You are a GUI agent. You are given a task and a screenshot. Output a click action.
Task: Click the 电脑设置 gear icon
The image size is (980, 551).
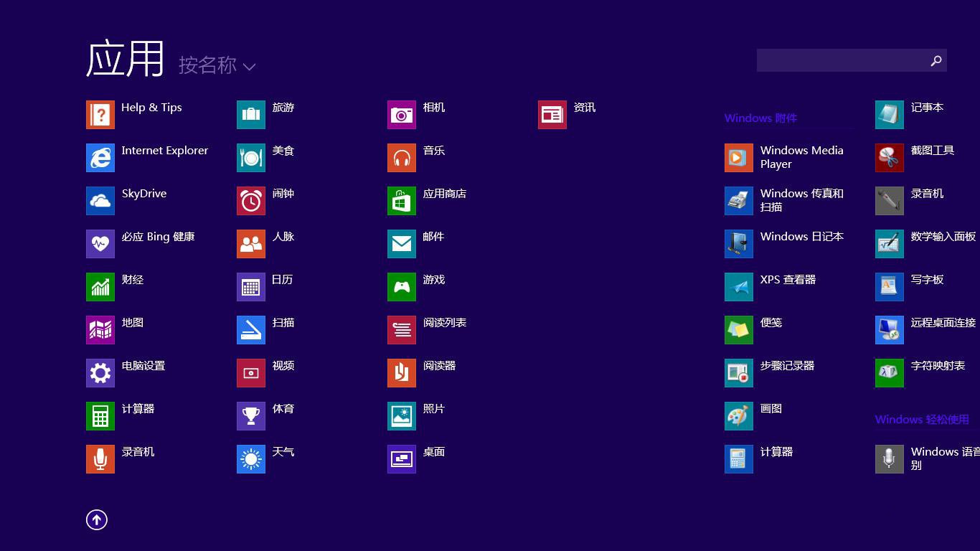100,373
